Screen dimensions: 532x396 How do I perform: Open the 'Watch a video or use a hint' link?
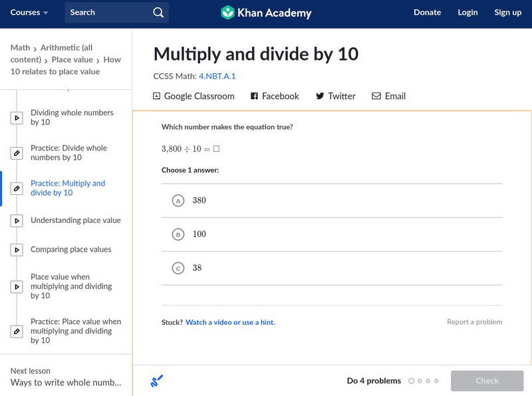click(x=230, y=322)
